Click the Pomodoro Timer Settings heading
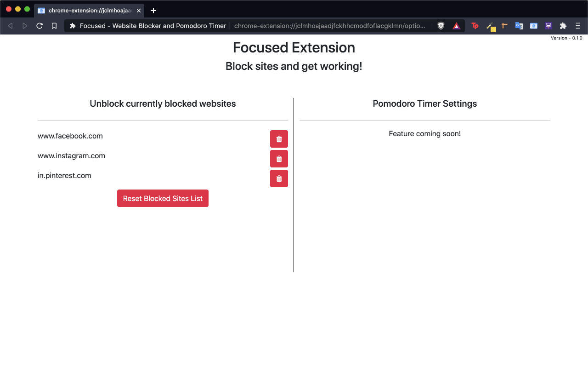The width and height of the screenshot is (588, 368). 425,104
